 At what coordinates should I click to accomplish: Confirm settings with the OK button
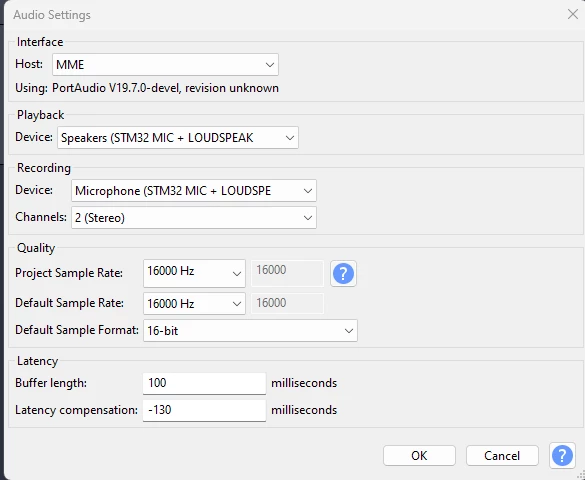coord(419,455)
